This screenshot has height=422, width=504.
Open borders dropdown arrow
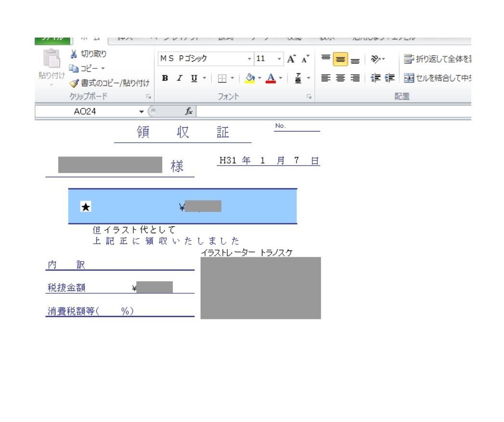(232, 78)
